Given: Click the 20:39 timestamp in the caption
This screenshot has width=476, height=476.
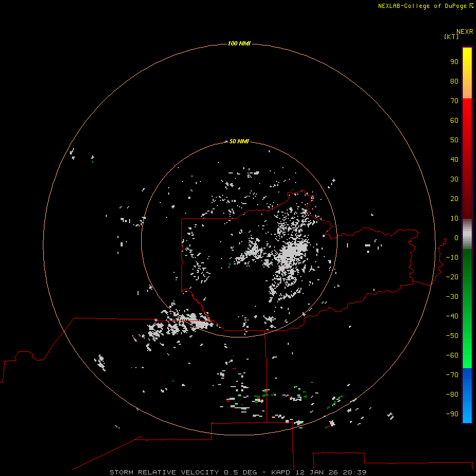Looking at the screenshot, I should [354, 472].
